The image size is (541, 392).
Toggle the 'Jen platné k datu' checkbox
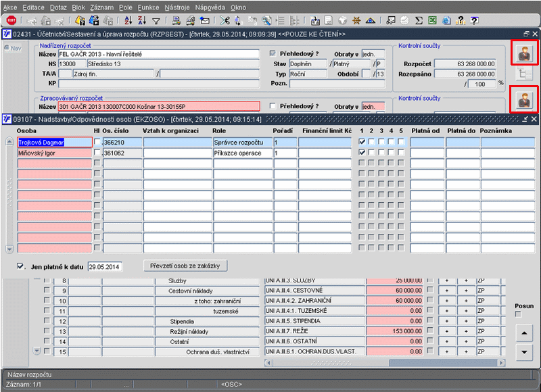21,266
